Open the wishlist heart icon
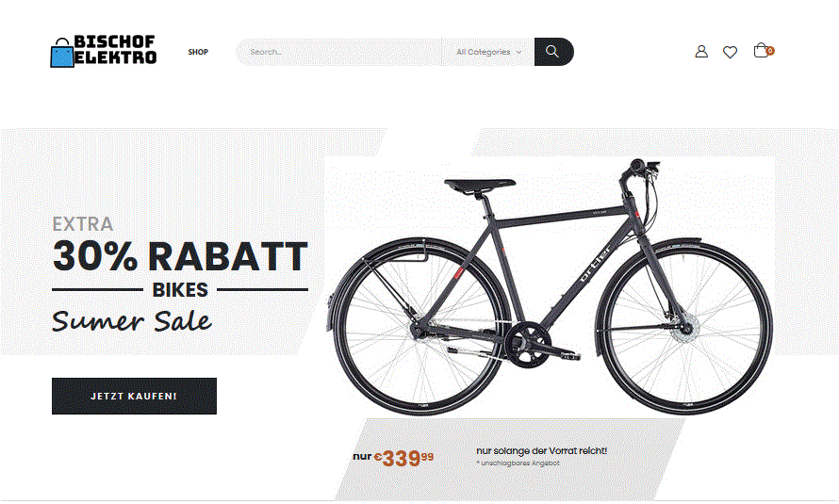Image resolution: width=839 pixels, height=504 pixels. 730,52
